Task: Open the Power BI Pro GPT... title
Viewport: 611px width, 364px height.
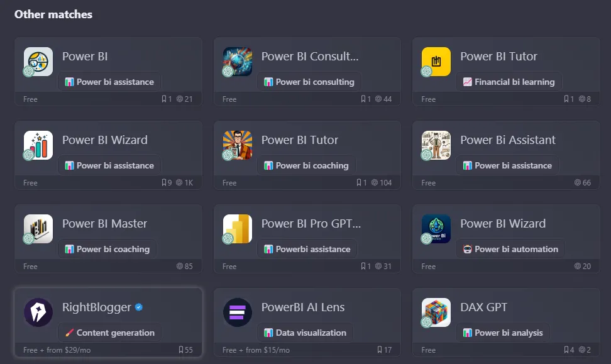Action: (311, 223)
